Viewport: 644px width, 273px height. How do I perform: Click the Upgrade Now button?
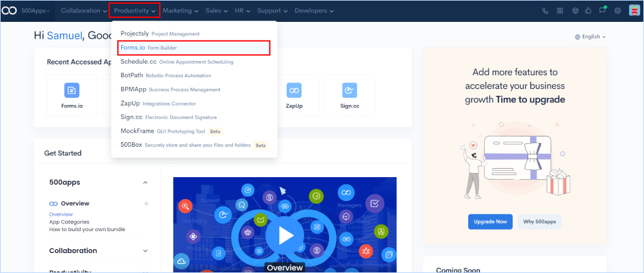point(490,221)
